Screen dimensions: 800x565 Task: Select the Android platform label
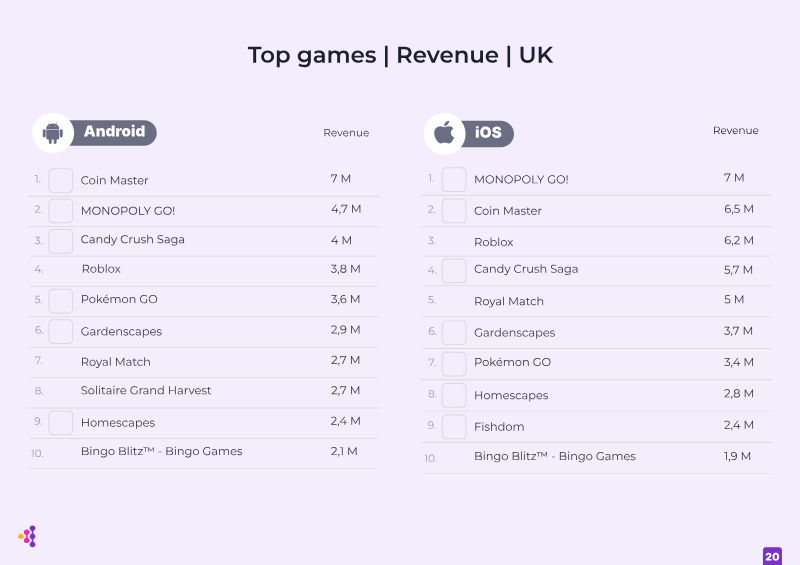tap(114, 132)
